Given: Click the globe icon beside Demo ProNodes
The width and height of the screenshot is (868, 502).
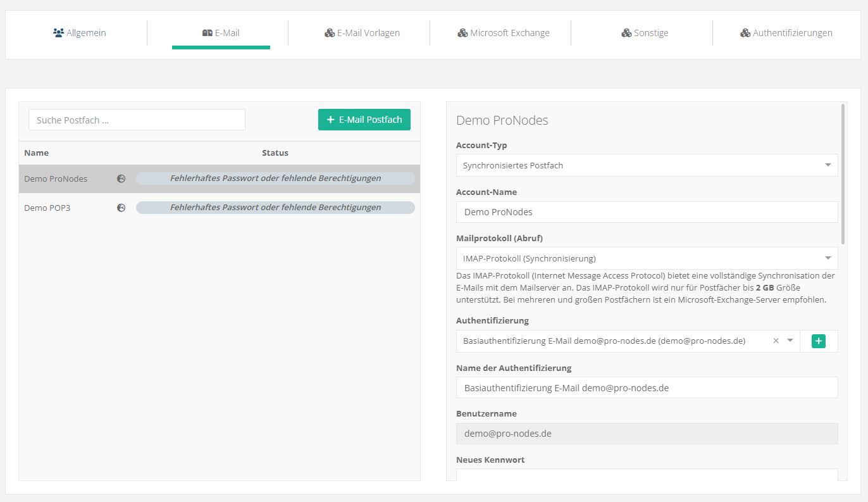Looking at the screenshot, I should 121,179.
